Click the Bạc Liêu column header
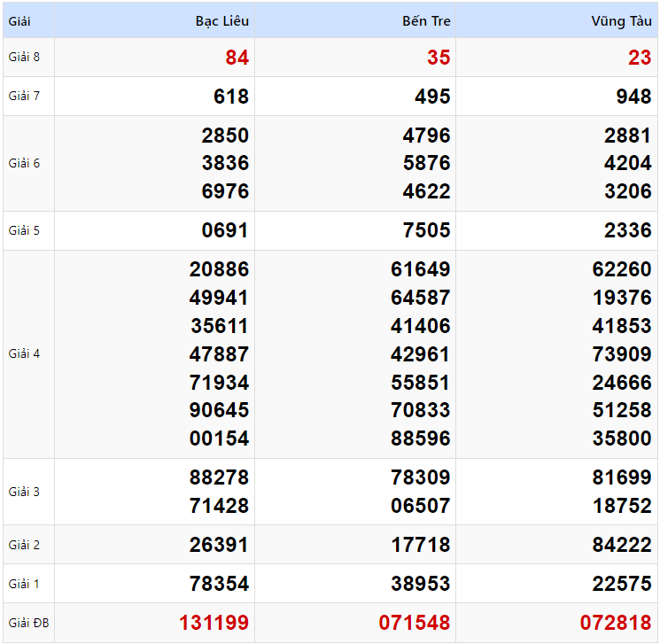This screenshot has height=644, width=660. [x=221, y=21]
